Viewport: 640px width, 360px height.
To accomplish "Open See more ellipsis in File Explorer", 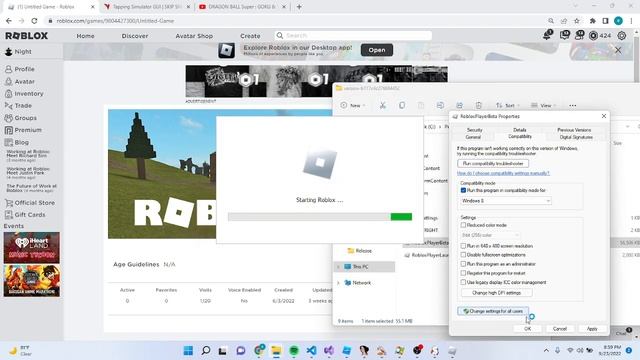I will (x=573, y=105).
